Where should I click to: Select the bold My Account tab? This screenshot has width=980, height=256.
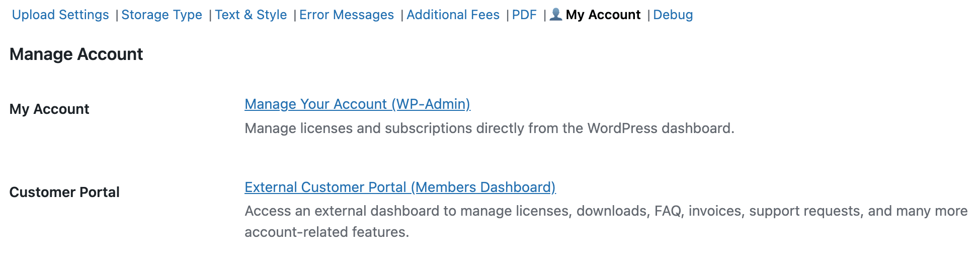pos(603,15)
